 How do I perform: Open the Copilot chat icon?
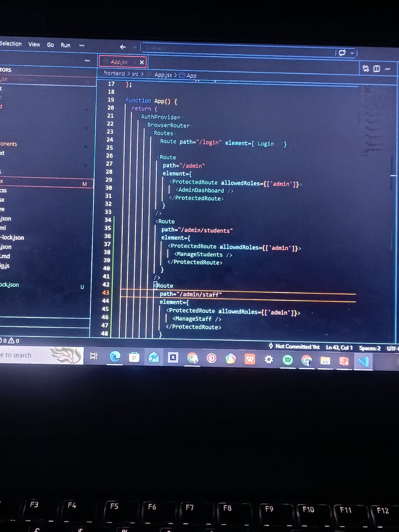[x=342, y=53]
